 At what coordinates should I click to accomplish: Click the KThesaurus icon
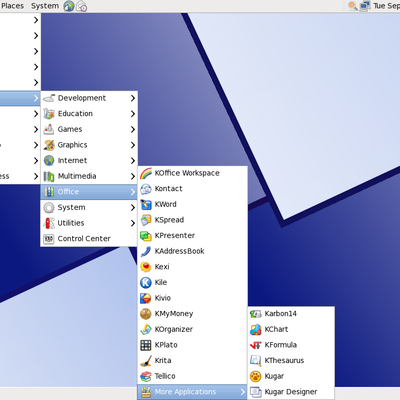click(x=256, y=361)
